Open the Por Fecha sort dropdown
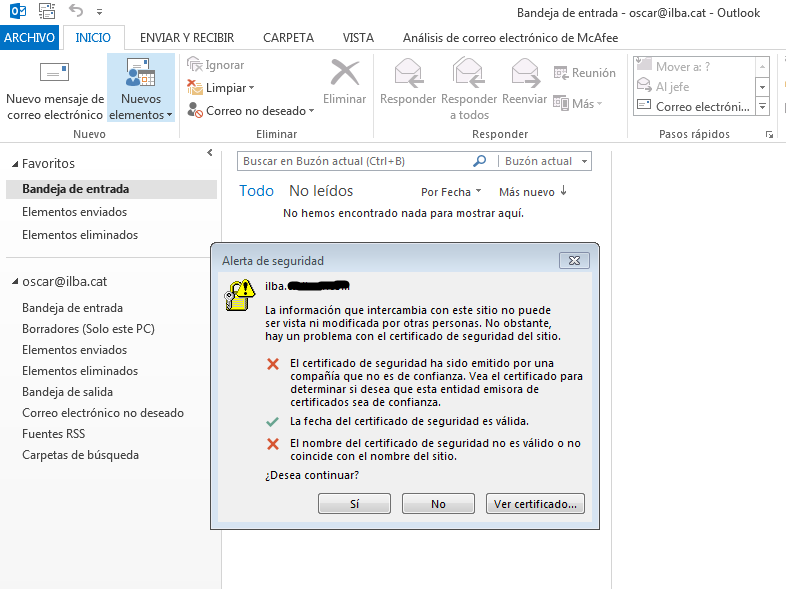Screen dimensions: 786x589 coord(451,192)
